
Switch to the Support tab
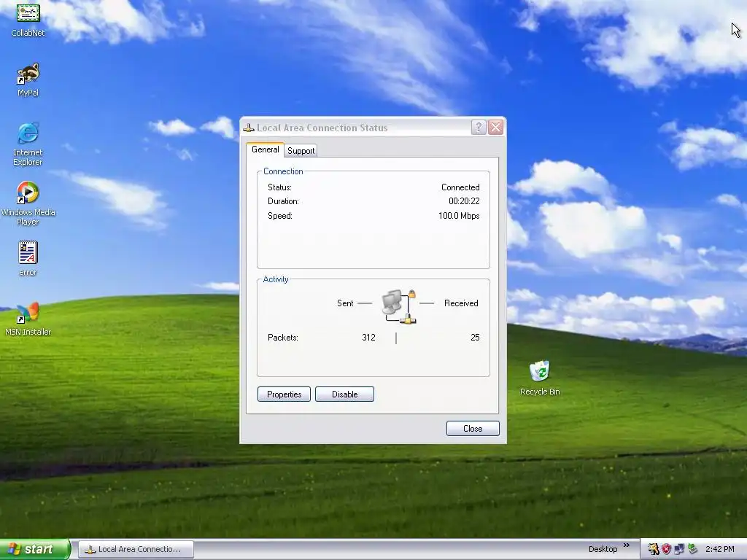tap(301, 151)
